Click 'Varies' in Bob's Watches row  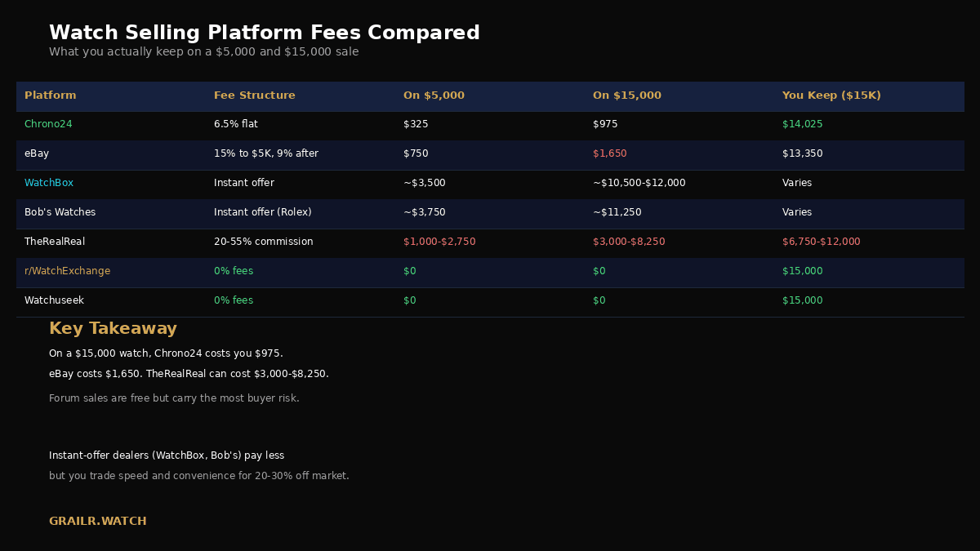797,212
